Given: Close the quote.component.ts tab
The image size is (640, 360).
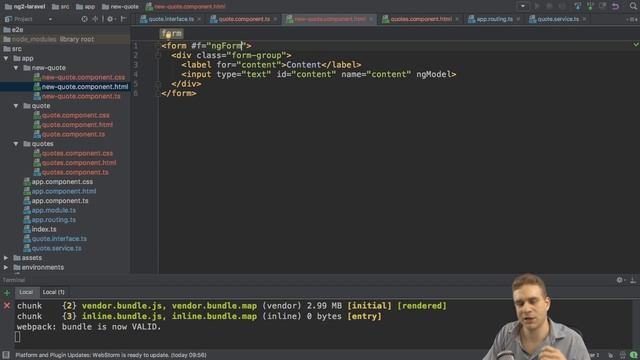Looking at the screenshot, I should 276,19.
